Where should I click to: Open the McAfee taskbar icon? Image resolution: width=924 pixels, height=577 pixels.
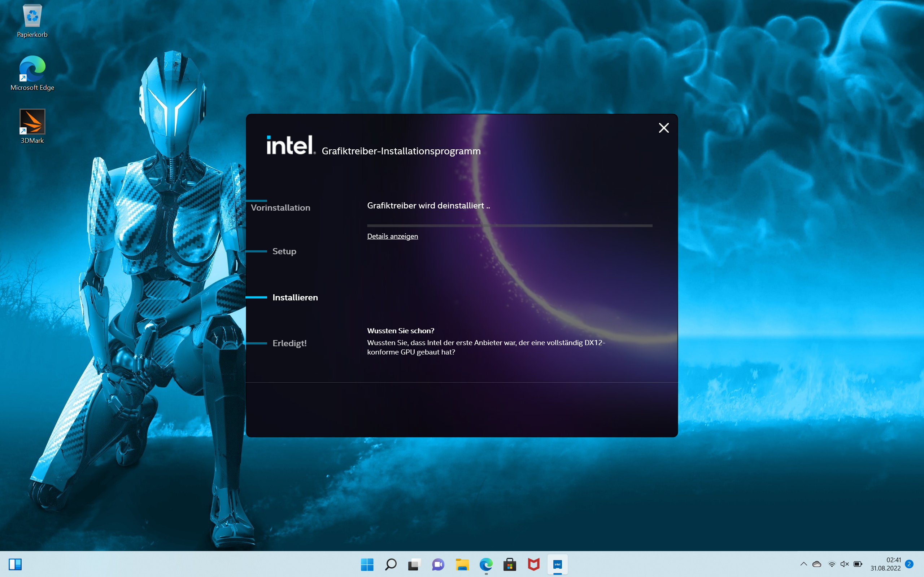coord(533,564)
